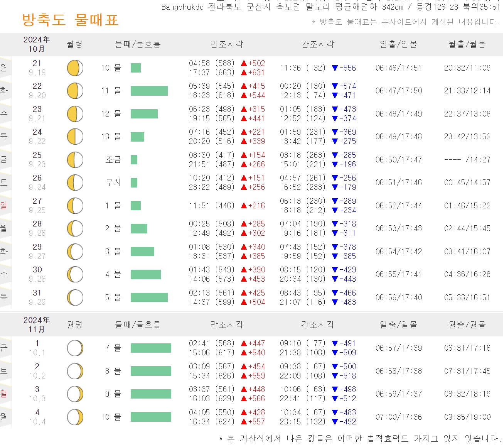Toggle the green flow bar on November 3
This screenshot has width=504, height=446.
pos(151,394)
